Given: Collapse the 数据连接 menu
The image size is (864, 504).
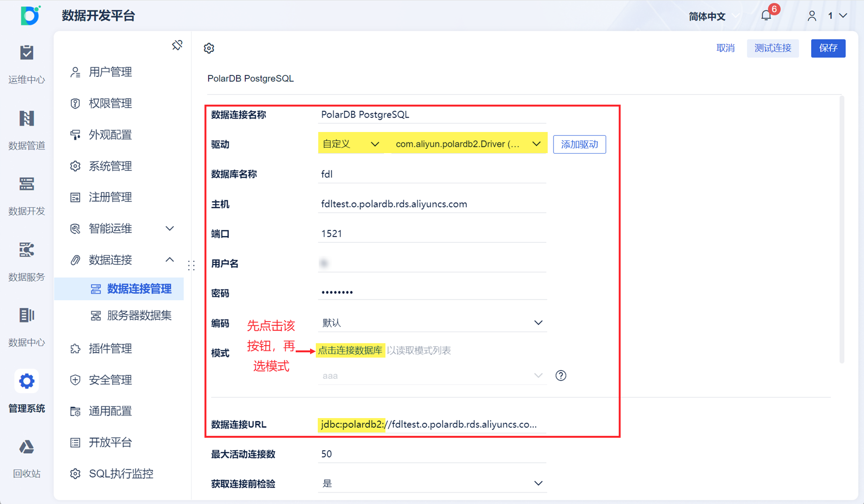Looking at the screenshot, I should (x=170, y=260).
